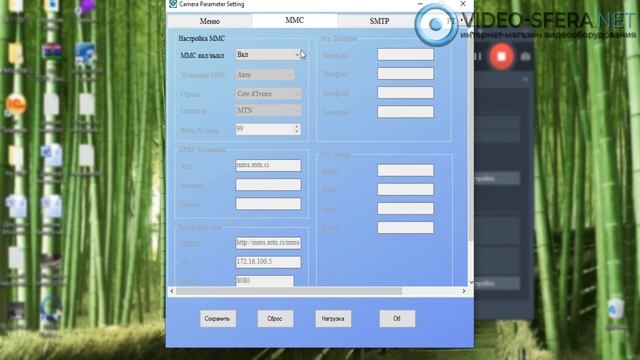This screenshot has width=640, height=360.
Task: Click the Нагрузка button
Action: click(x=333, y=319)
